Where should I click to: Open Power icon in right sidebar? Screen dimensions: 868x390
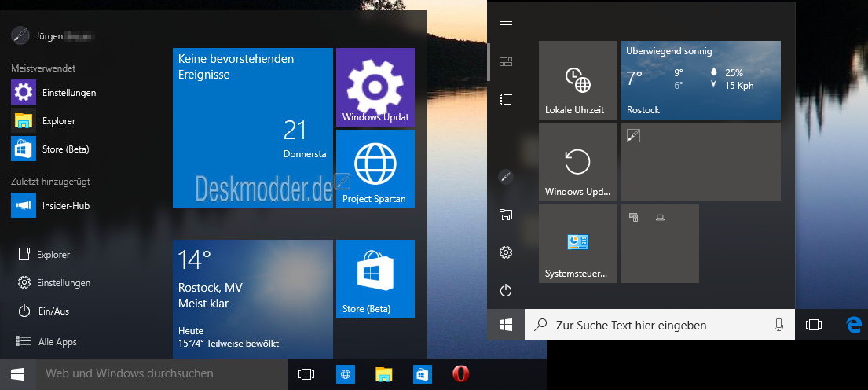tap(505, 290)
